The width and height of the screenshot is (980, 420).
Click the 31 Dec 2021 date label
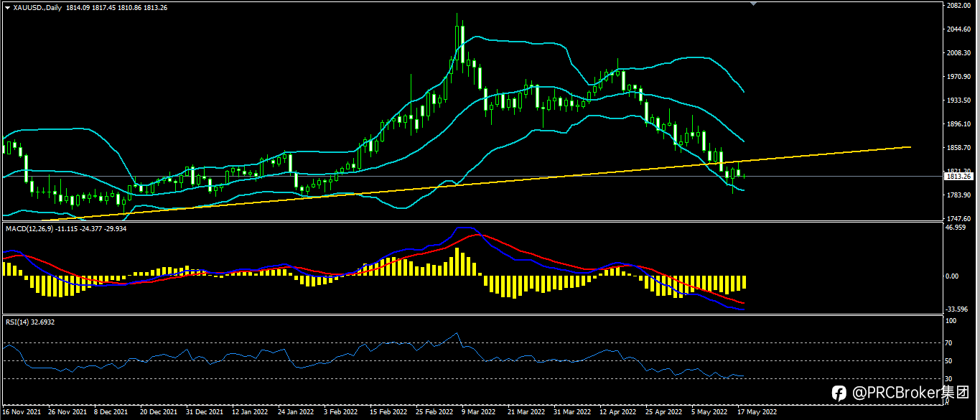tap(204, 413)
